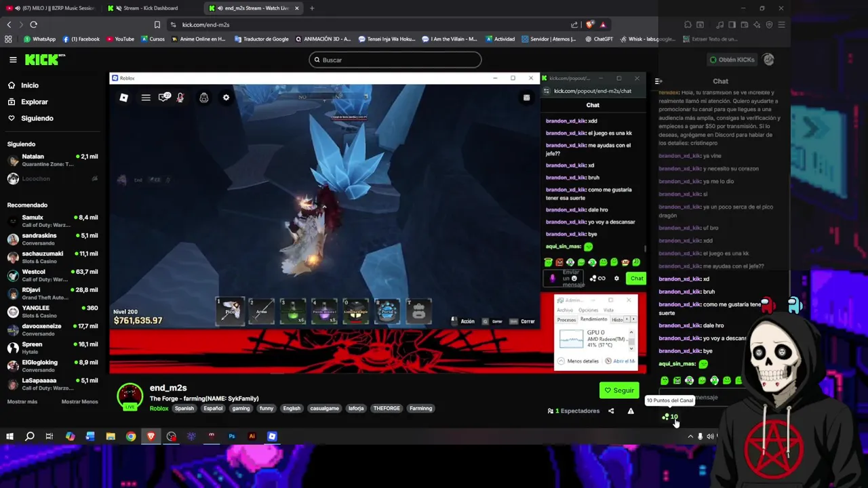868x488 pixels.
Task: Select the Arma weapon hotbar slot 2
Action: point(262,311)
